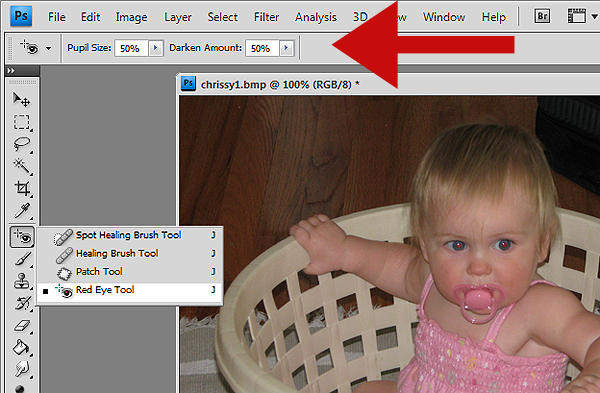The width and height of the screenshot is (600, 393).
Task: Select the Move tool
Action: coord(21,99)
